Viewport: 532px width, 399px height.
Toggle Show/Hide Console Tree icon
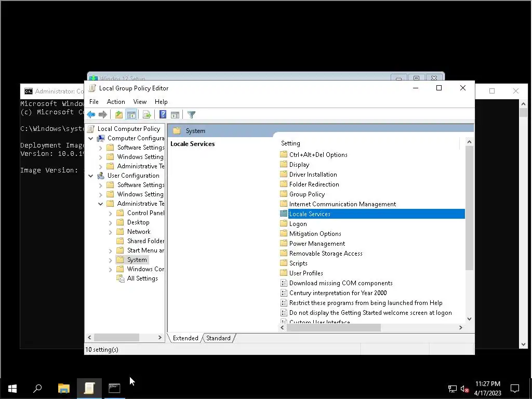(x=131, y=115)
